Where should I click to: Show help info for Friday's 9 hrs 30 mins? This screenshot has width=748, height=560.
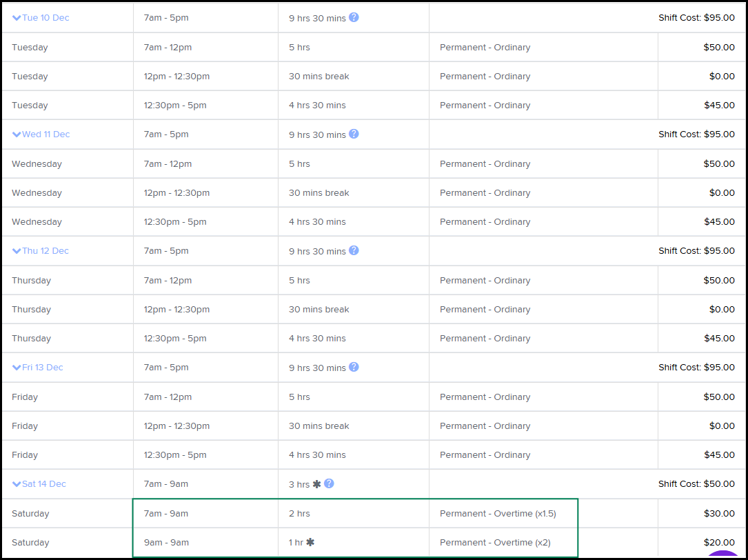[354, 367]
